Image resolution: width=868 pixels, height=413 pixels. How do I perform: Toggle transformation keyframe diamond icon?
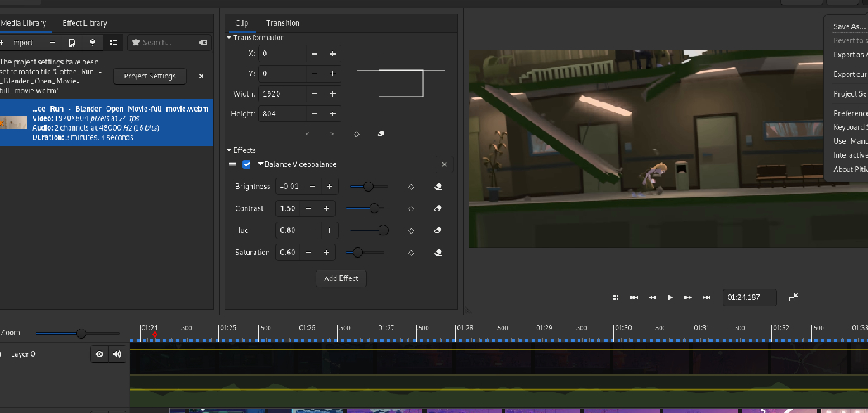coord(356,134)
